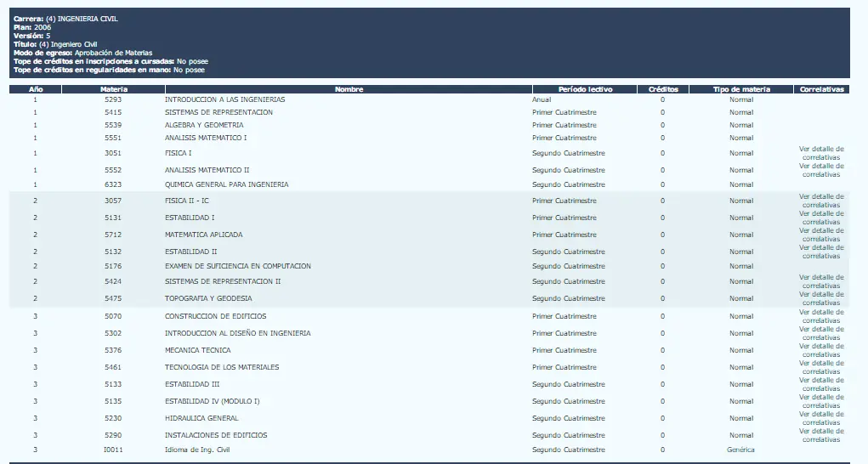This screenshot has height=464, width=868.
Task: Select ANALISIS MATEMATICO I subject name
Action: point(206,138)
